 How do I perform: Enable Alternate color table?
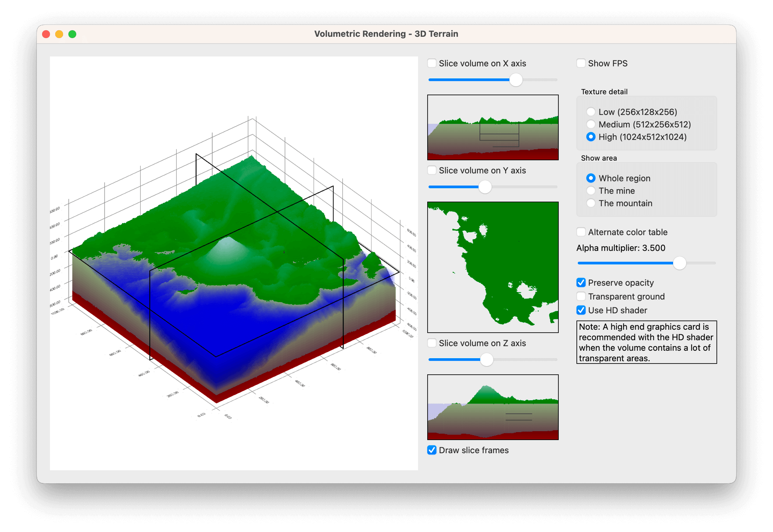[581, 232]
